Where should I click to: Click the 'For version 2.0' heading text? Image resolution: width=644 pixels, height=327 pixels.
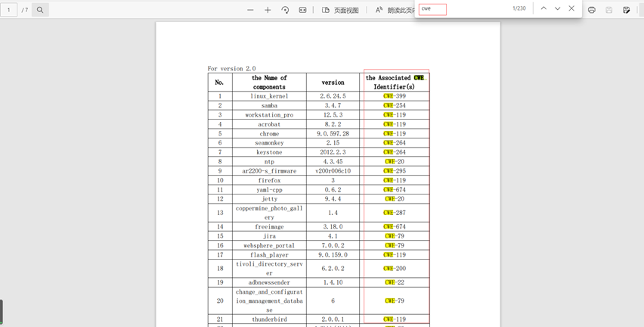tap(231, 68)
